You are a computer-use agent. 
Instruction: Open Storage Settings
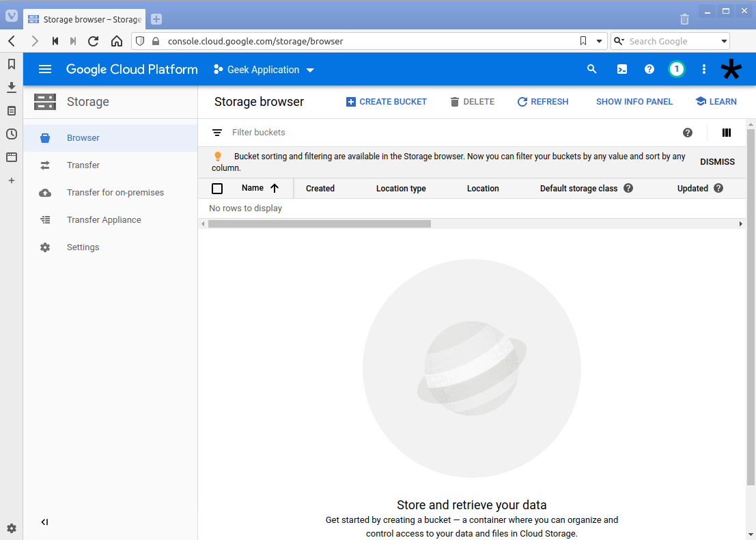pos(83,247)
